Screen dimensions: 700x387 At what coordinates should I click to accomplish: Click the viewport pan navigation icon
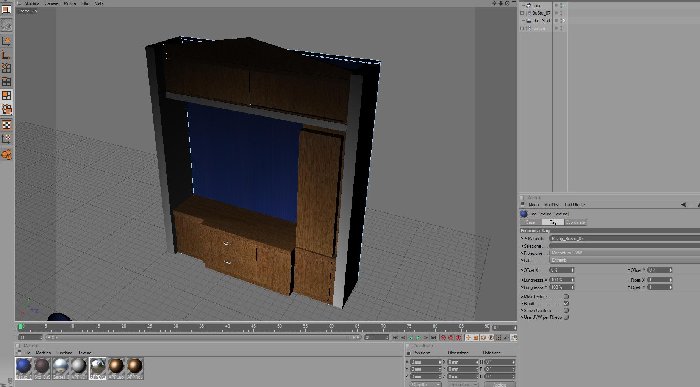494,3
